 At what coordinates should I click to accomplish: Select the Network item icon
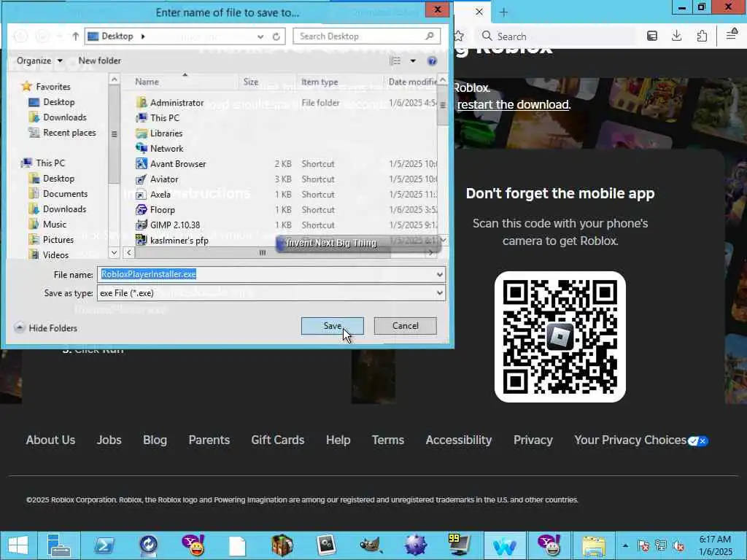coord(141,149)
